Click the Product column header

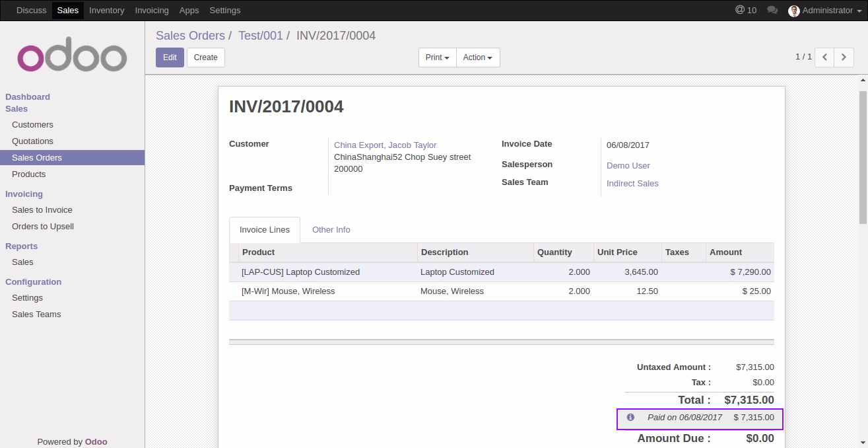[328, 252]
